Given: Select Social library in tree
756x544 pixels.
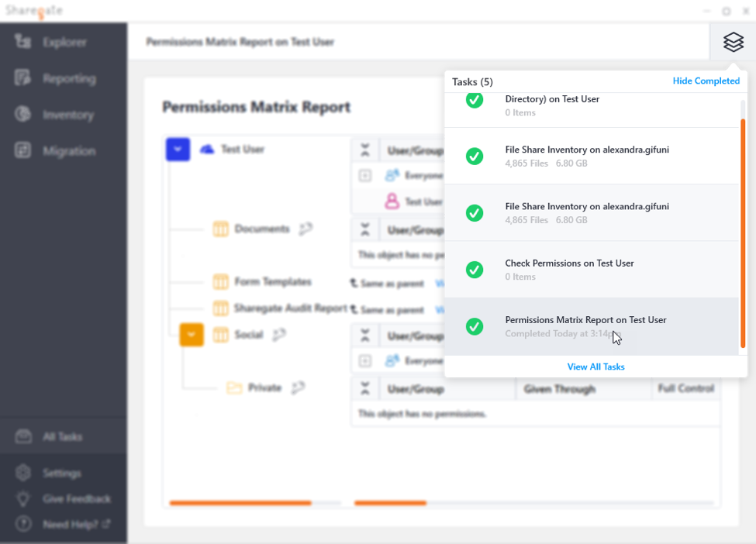Looking at the screenshot, I should coord(249,335).
